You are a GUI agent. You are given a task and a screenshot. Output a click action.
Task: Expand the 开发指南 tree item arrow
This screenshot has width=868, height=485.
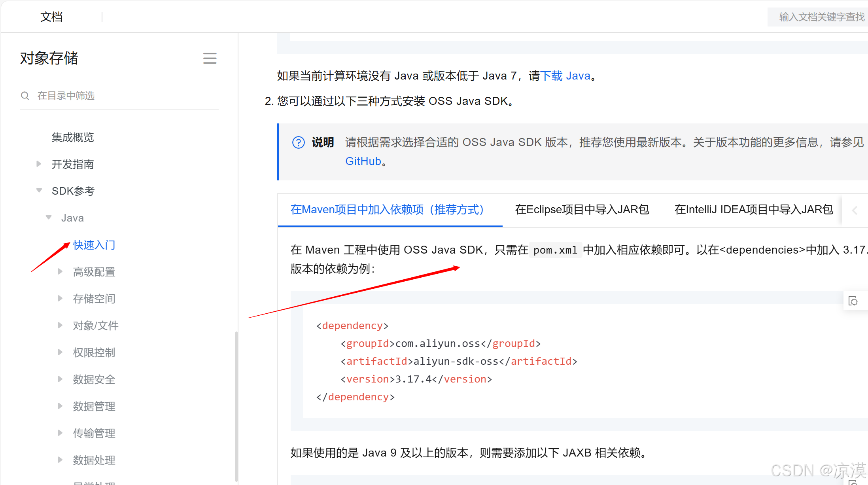coord(39,164)
